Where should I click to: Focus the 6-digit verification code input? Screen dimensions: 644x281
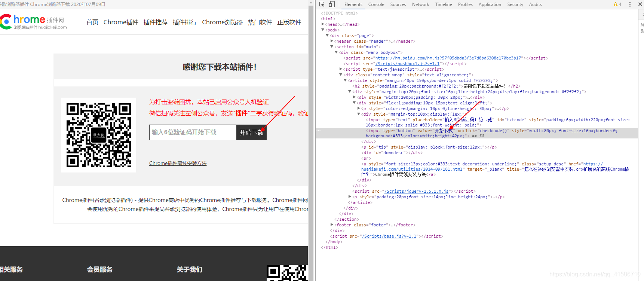point(193,132)
